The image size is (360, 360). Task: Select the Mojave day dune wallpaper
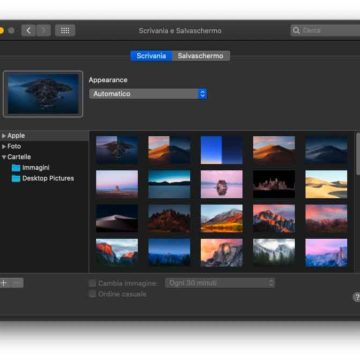(274, 150)
